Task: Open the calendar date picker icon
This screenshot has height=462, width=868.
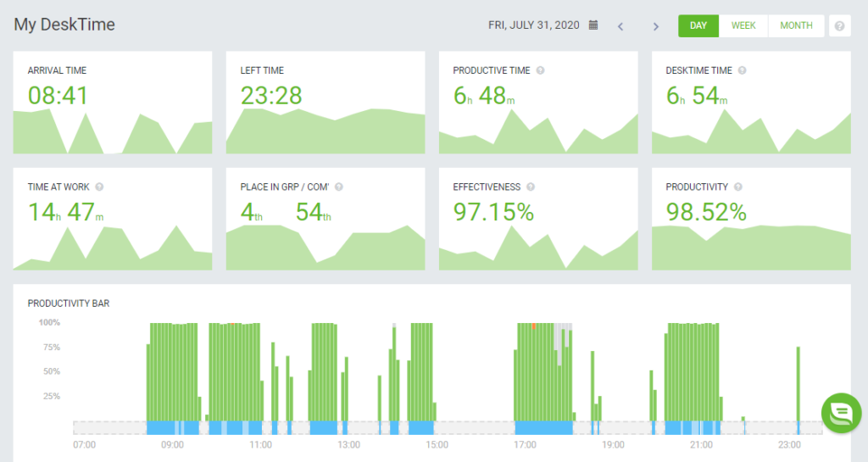Action: [593, 25]
